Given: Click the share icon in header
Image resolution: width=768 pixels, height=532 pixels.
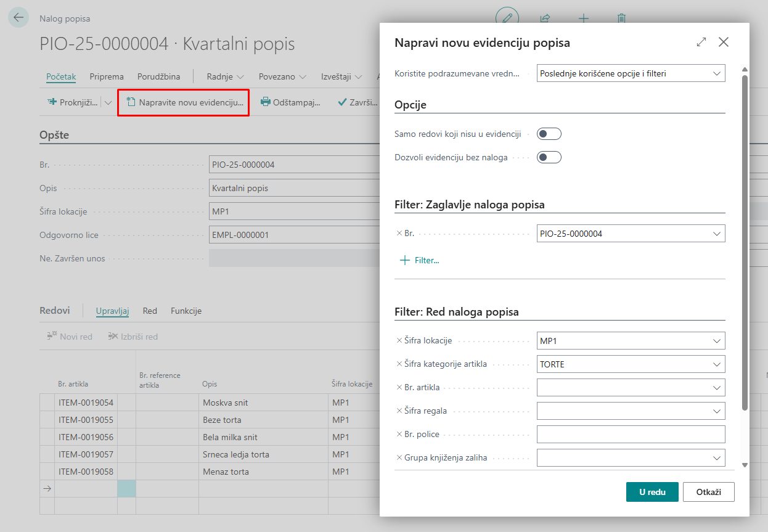Looking at the screenshot, I should (x=545, y=18).
